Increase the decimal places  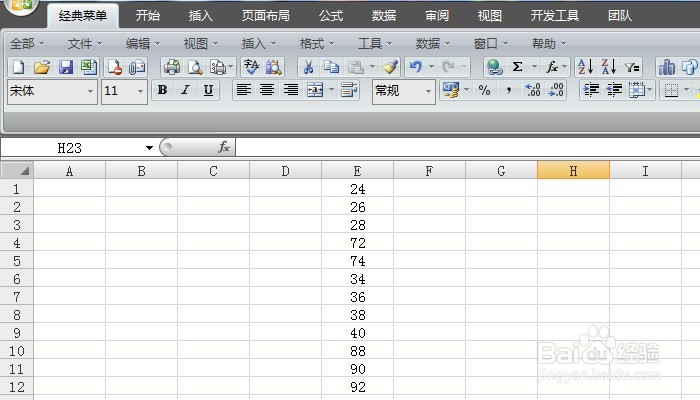[533, 91]
